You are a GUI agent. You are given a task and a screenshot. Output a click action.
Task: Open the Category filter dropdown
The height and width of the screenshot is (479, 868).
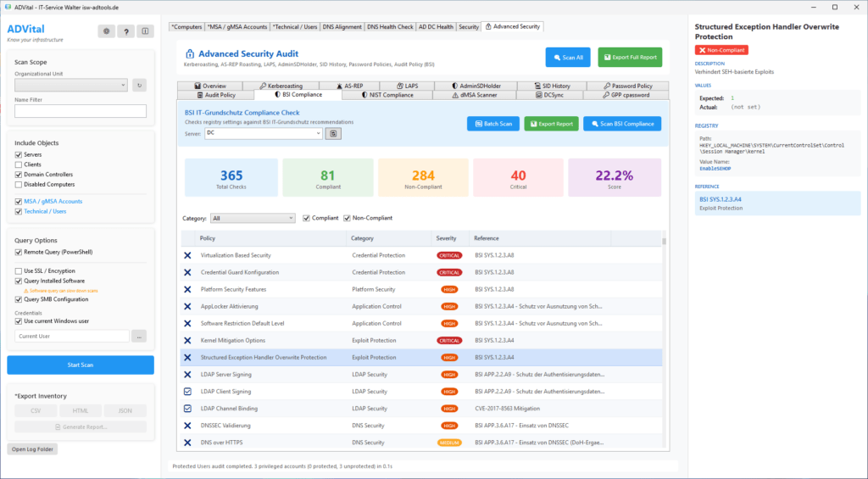tap(253, 218)
